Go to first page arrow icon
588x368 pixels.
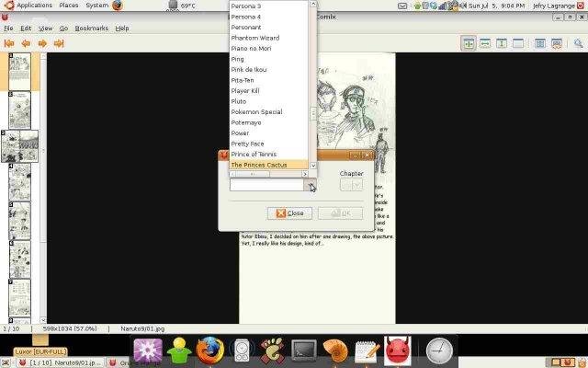tap(9, 43)
